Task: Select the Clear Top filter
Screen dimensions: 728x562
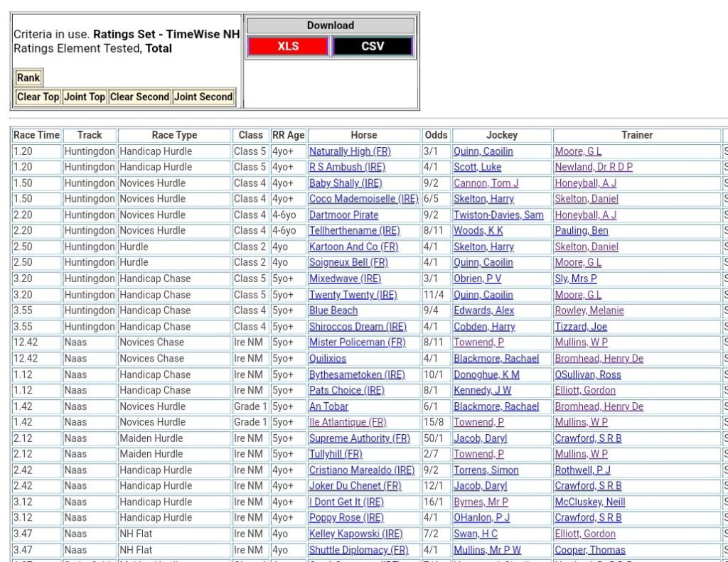Action: [x=38, y=97]
